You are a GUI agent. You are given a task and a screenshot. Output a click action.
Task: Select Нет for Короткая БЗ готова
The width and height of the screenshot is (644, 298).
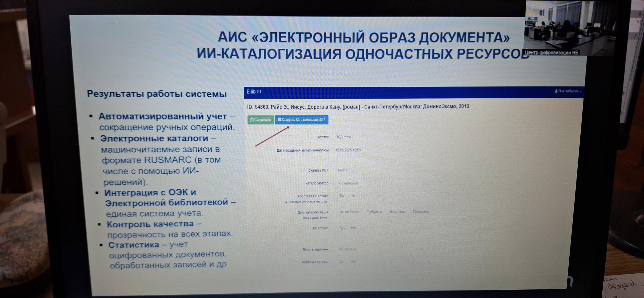tap(354, 196)
